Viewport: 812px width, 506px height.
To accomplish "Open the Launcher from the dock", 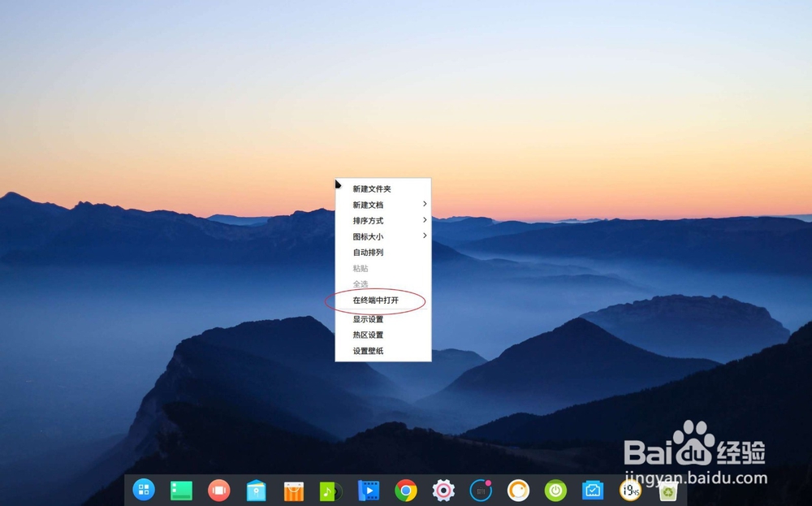I will tap(143, 491).
